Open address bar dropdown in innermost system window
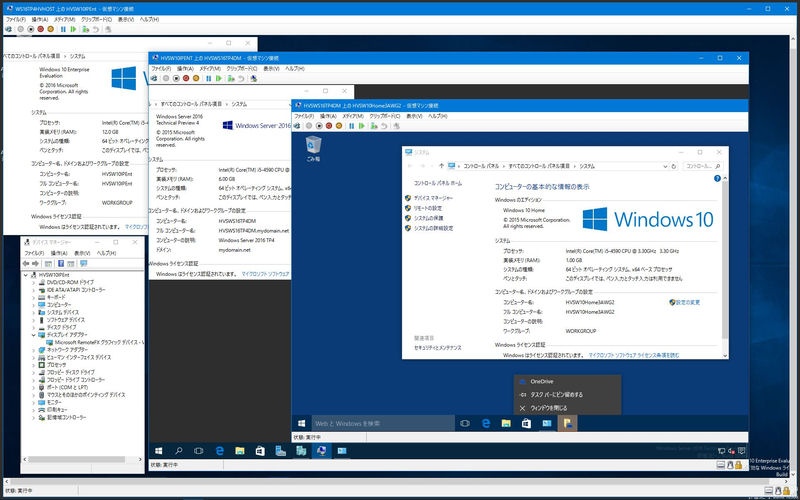This screenshot has width=800, height=500. click(665, 166)
